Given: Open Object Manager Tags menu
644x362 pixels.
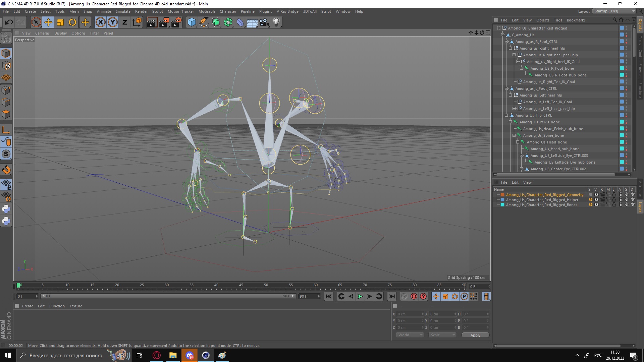Looking at the screenshot, I should (558, 20).
